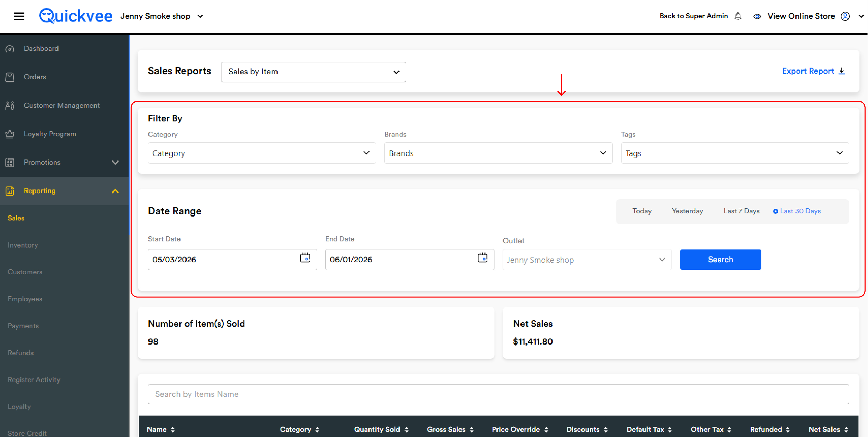This screenshot has width=868, height=437.
Task: Expand the Promotions submenu chevron
Action: 115,162
